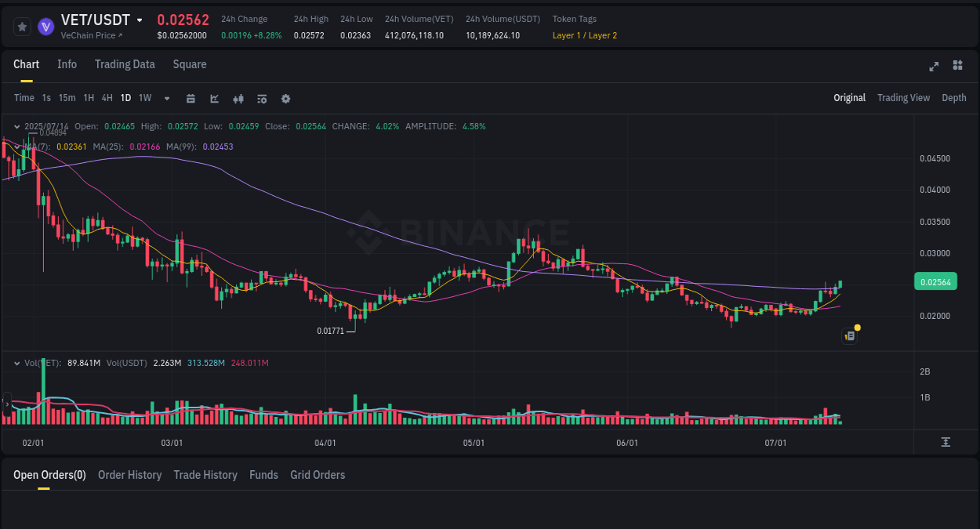Open the Layer 1 token tag link

564,35
